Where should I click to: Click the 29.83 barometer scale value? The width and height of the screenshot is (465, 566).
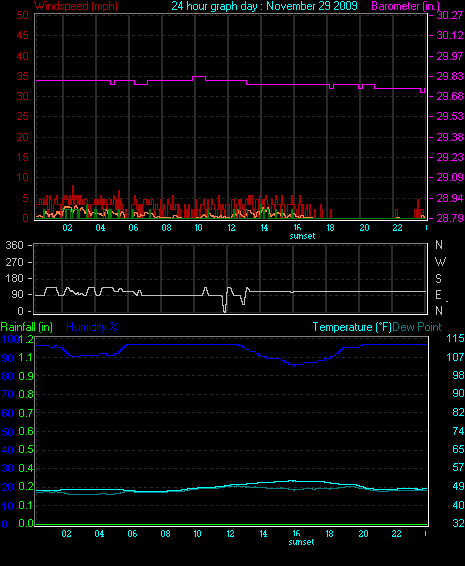pyautogui.click(x=450, y=76)
